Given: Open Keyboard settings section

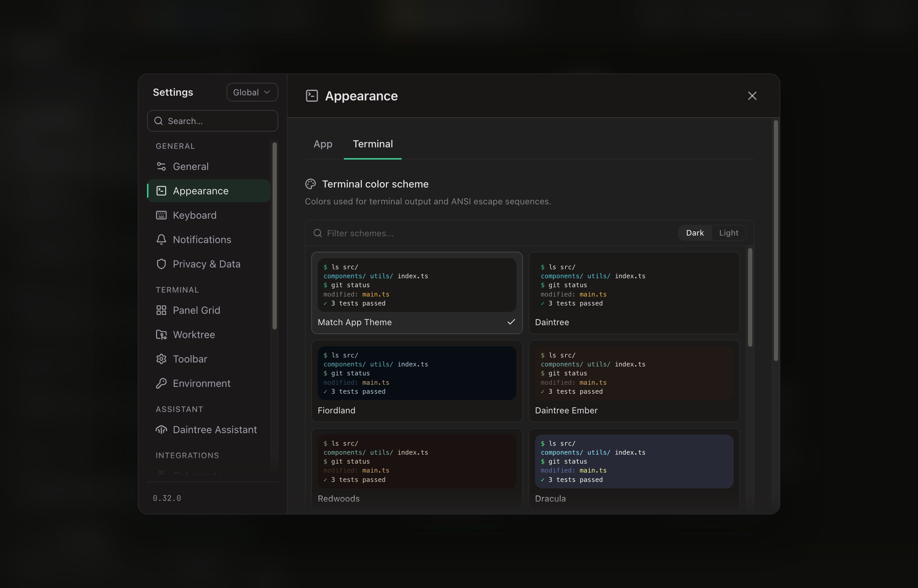Looking at the screenshot, I should point(209,215).
